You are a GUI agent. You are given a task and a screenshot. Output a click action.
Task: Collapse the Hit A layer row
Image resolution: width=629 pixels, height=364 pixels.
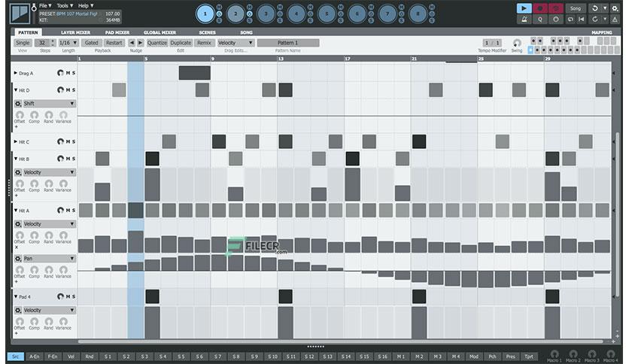(16, 210)
